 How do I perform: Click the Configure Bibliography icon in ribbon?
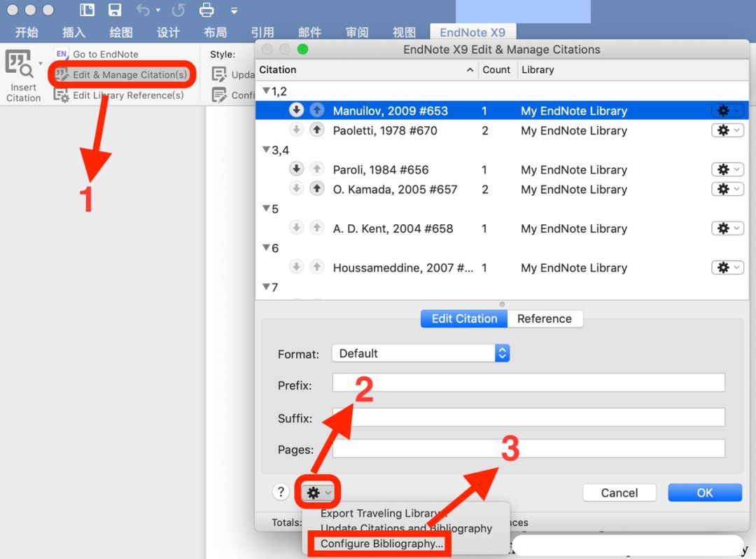click(x=219, y=95)
